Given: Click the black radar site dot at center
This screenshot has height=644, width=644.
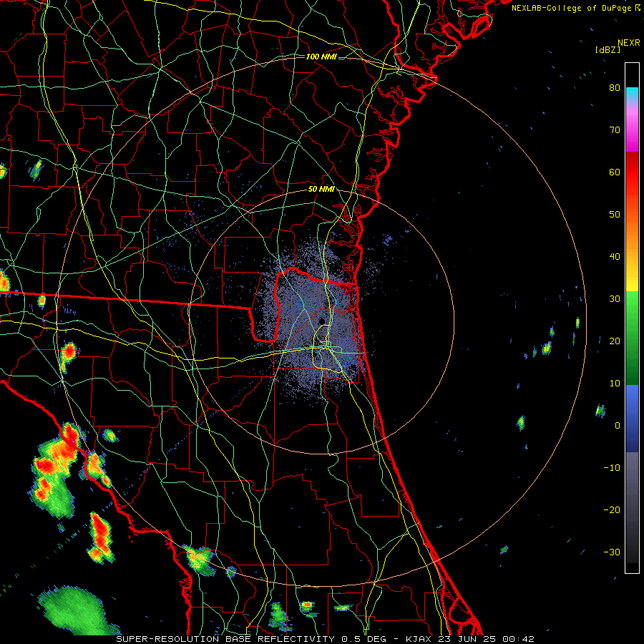Looking at the screenshot, I should (322, 321).
